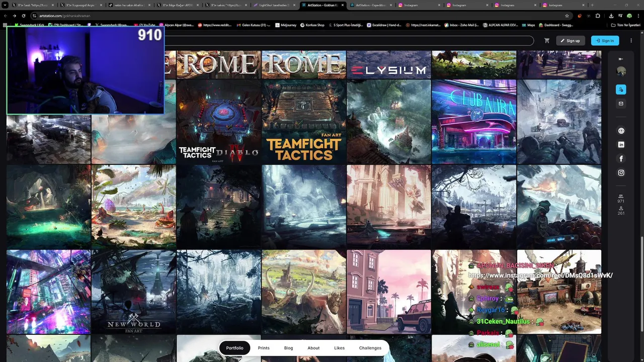644x362 pixels.
Task: Reload the page in browser
Action: pos(24,16)
